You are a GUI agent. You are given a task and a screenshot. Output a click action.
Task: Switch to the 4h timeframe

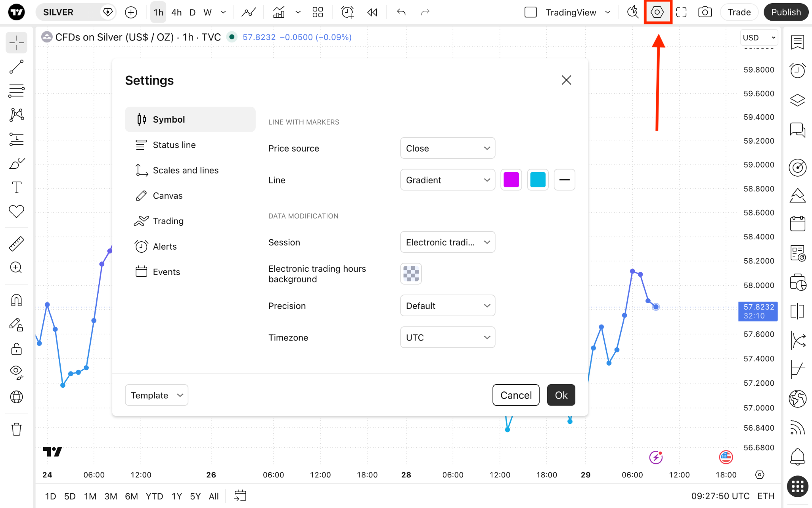(x=176, y=12)
